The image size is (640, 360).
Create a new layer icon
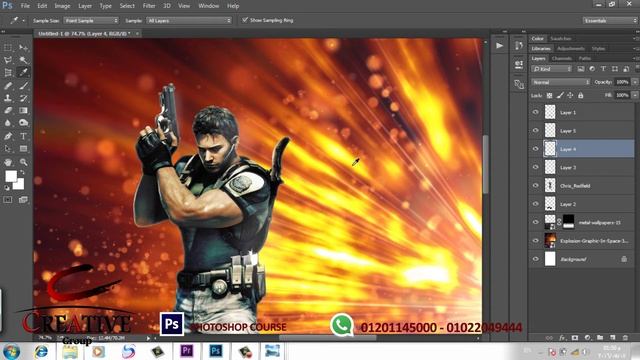pyautogui.click(x=613, y=338)
